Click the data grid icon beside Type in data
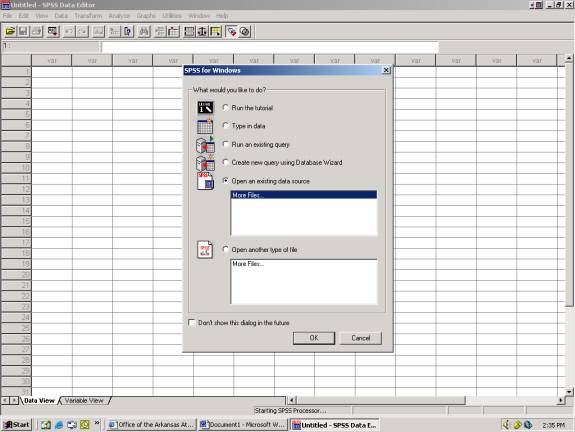This screenshot has height=432, width=575. click(x=205, y=126)
